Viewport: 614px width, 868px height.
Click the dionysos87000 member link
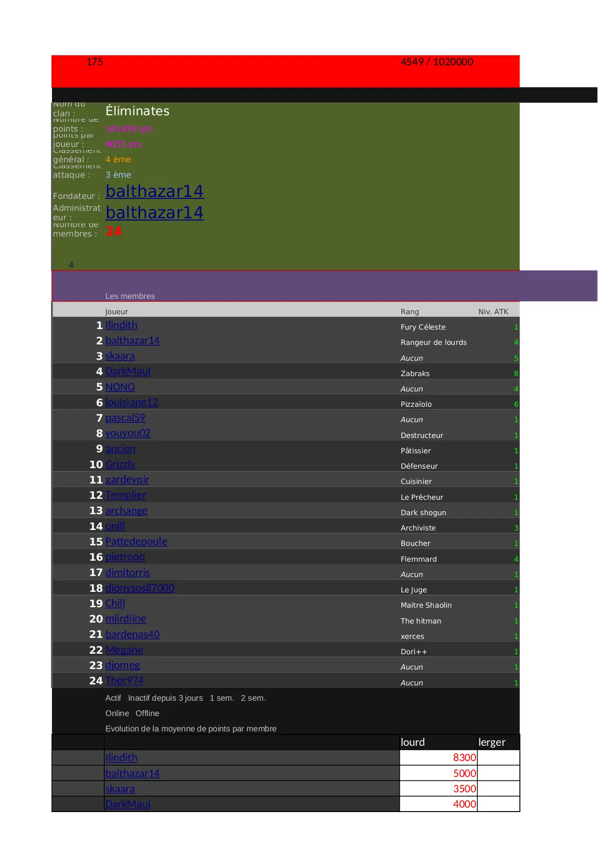(140, 588)
